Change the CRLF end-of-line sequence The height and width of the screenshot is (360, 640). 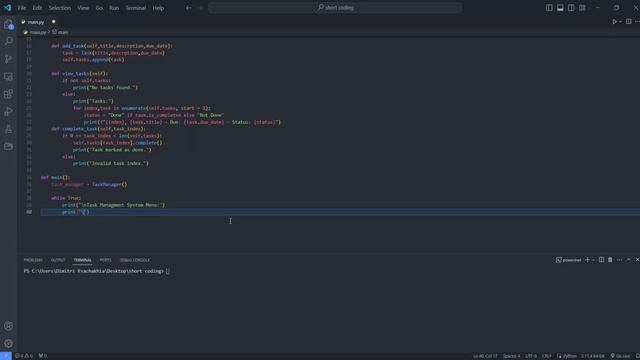point(547,356)
